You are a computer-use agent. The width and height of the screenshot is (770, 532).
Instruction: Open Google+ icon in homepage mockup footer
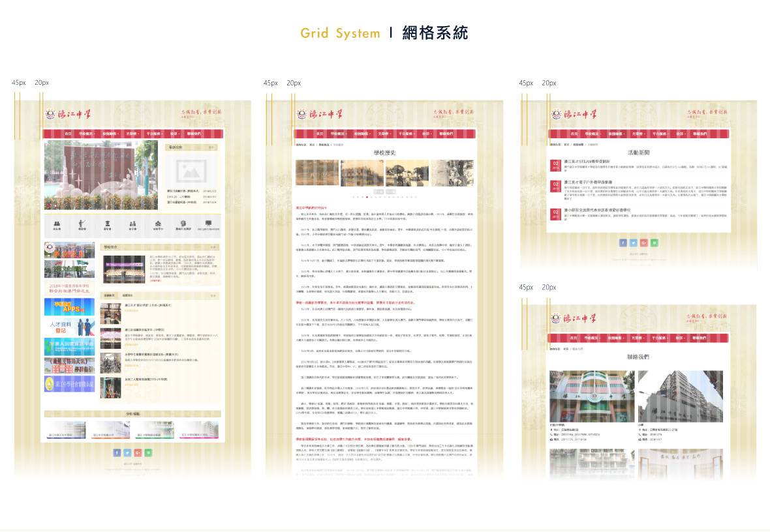tap(138, 452)
